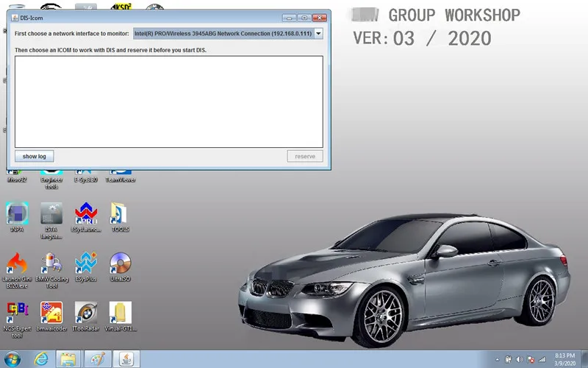
Task: Open the BMW Coding Tool shortcut
Action: [51, 270]
